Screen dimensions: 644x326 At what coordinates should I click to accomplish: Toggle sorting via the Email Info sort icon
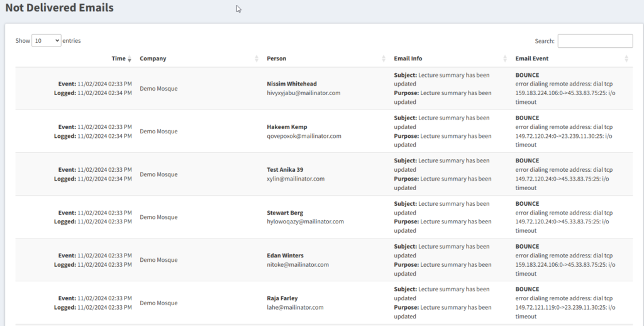pos(505,59)
